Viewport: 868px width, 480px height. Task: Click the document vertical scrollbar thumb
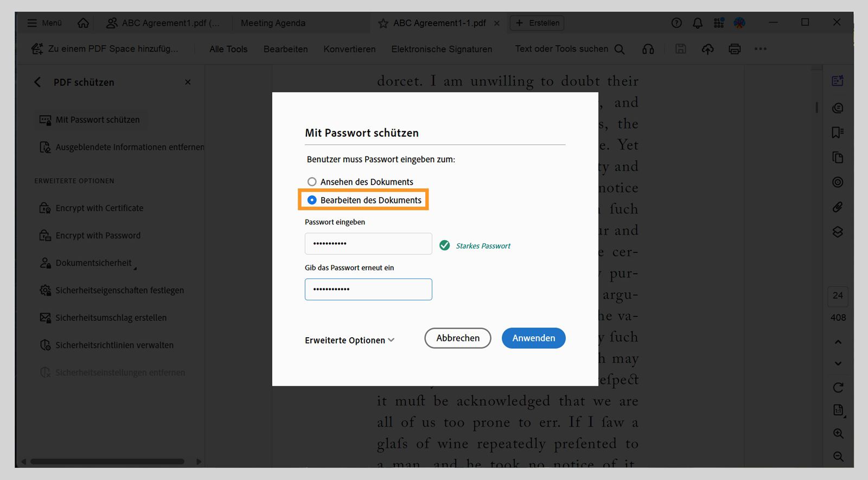pyautogui.click(x=816, y=107)
